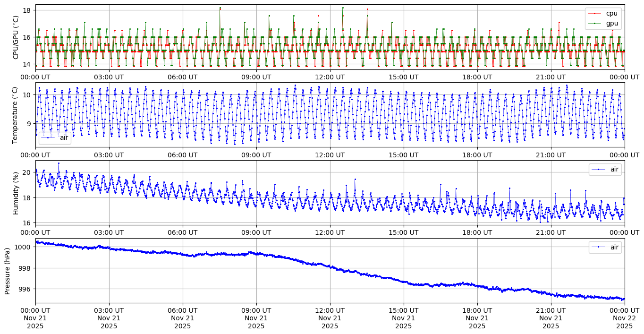Click the Humidity (%) y-axis label

click(16, 193)
